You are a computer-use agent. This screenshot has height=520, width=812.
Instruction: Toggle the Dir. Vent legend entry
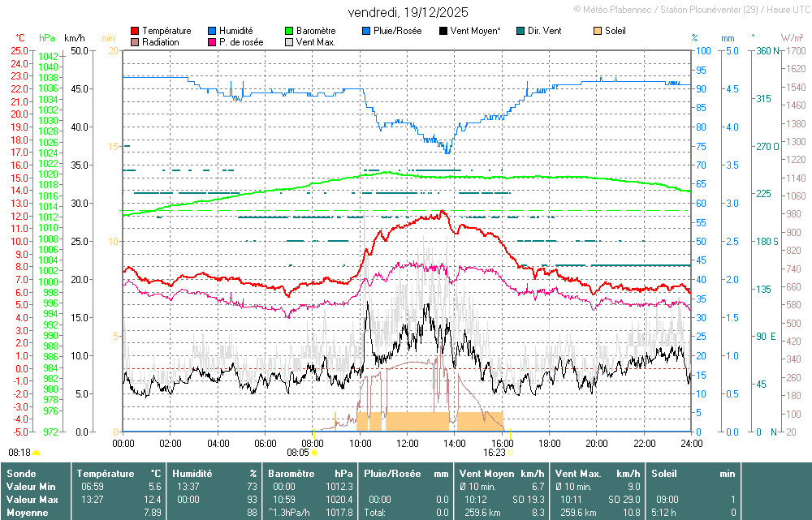click(546, 31)
